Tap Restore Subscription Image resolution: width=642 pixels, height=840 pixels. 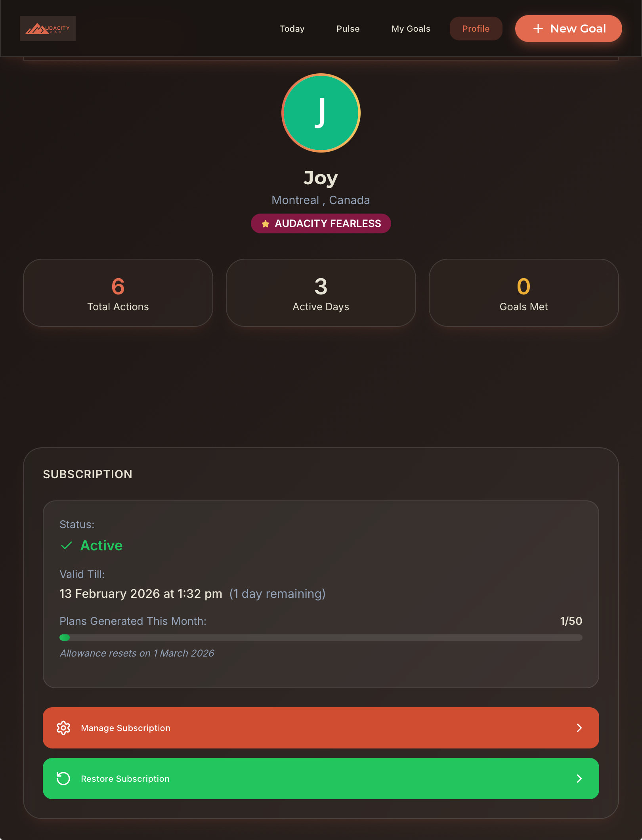[321, 779]
